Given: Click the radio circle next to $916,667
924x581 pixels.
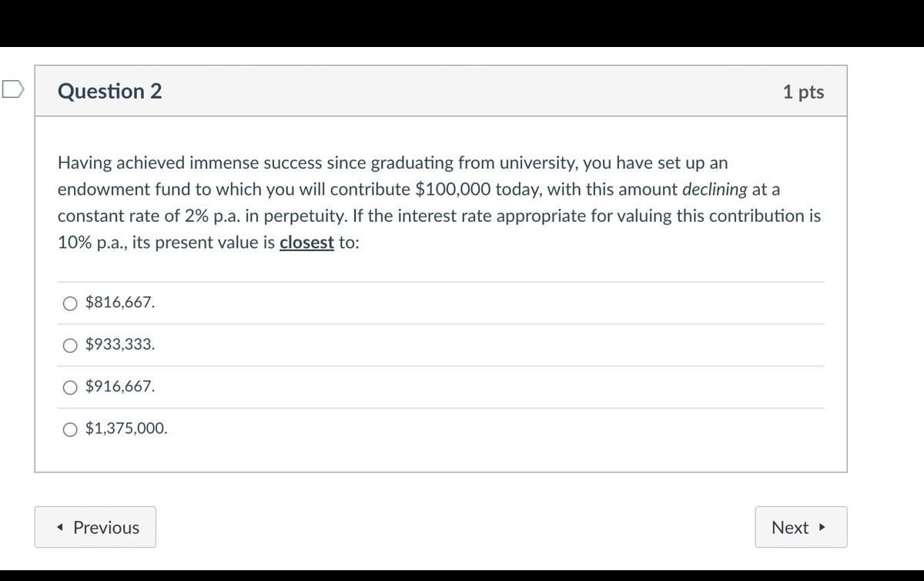Looking at the screenshot, I should [69, 387].
